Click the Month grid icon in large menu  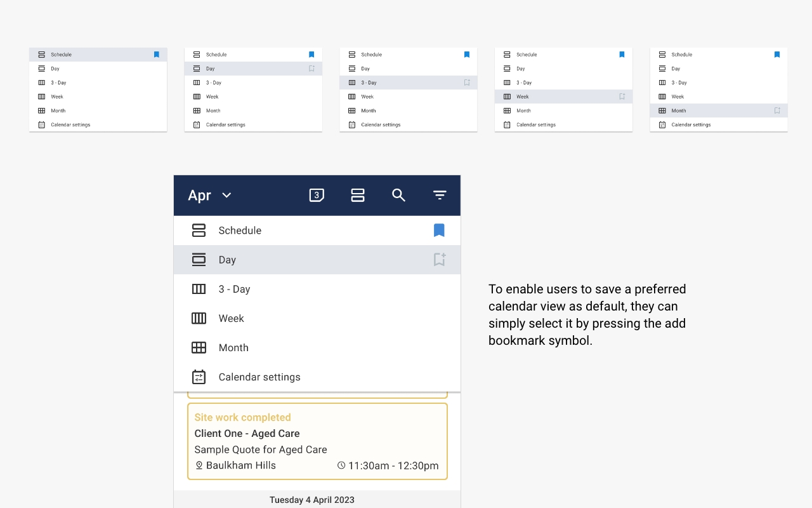point(199,348)
